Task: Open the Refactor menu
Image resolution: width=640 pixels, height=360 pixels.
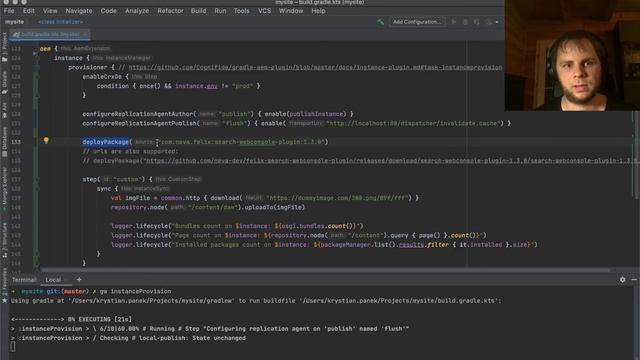Action: tap(170, 11)
